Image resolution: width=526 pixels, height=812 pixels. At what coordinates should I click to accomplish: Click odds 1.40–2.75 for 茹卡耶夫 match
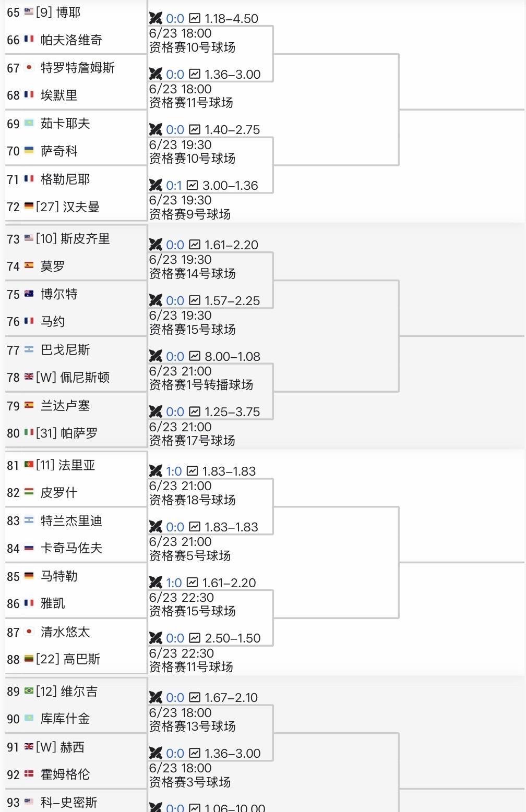(232, 130)
